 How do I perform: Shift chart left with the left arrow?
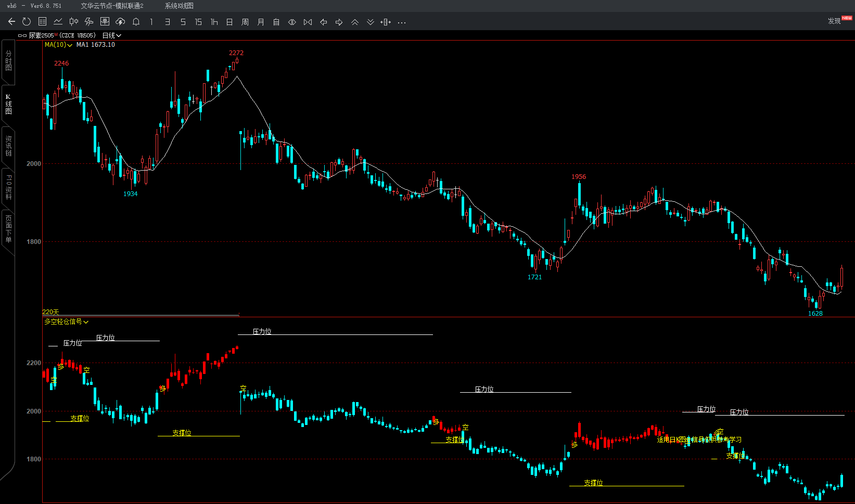pyautogui.click(x=324, y=22)
